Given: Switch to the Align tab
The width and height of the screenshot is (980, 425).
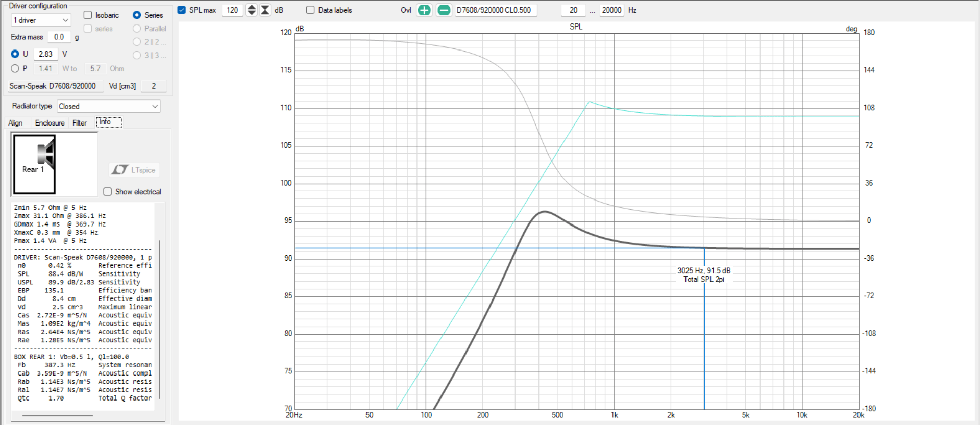Looking at the screenshot, I should (x=15, y=123).
